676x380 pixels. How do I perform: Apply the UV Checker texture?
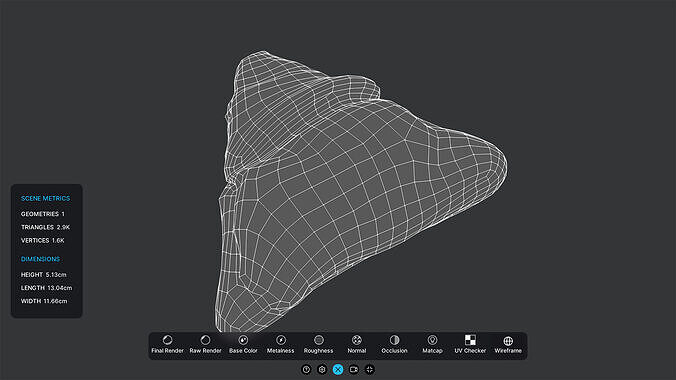coord(470,345)
